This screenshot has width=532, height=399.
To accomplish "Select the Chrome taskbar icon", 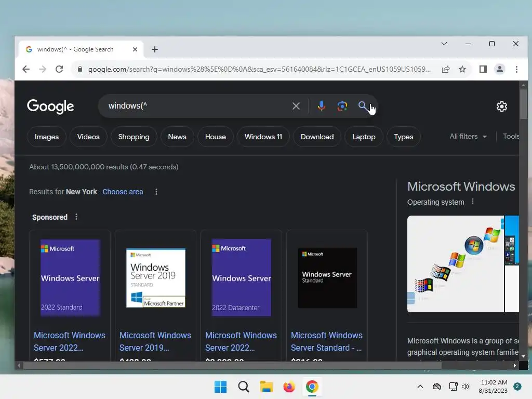I will 312,387.
